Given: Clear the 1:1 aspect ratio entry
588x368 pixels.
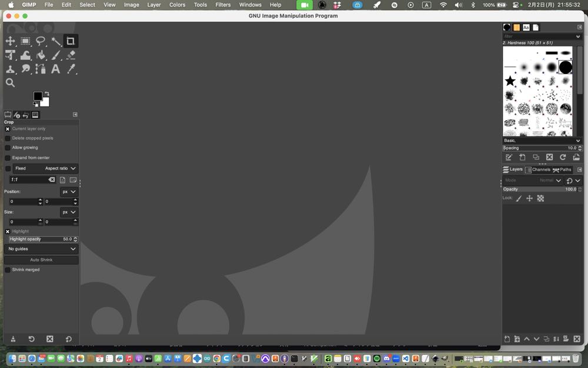Looking at the screenshot, I should point(51,180).
